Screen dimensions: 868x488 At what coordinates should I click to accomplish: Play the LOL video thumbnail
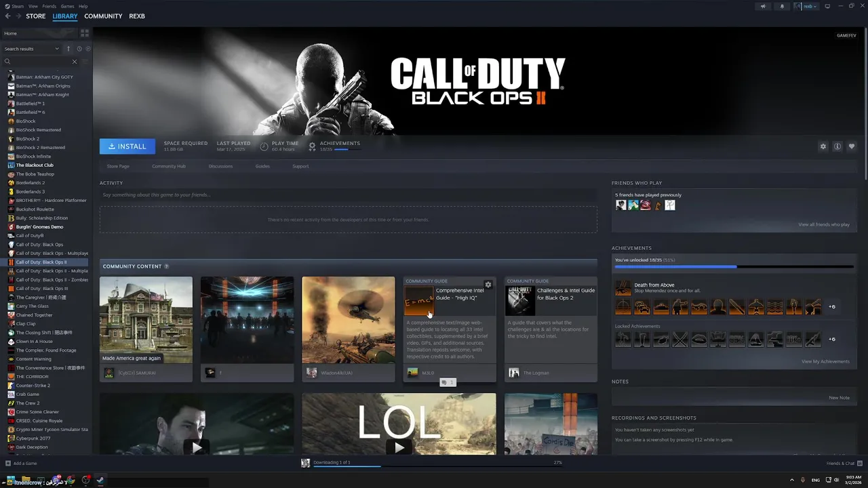[x=399, y=424]
